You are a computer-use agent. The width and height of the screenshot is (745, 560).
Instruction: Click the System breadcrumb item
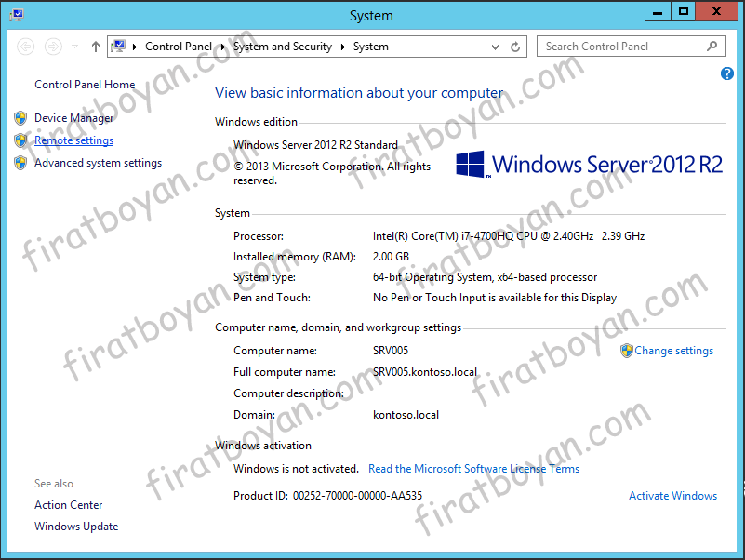click(370, 47)
